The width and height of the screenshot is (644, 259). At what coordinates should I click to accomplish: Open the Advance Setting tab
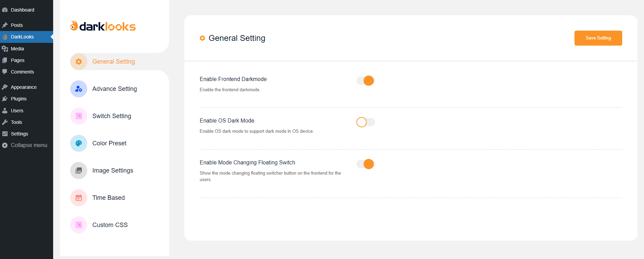[114, 89]
